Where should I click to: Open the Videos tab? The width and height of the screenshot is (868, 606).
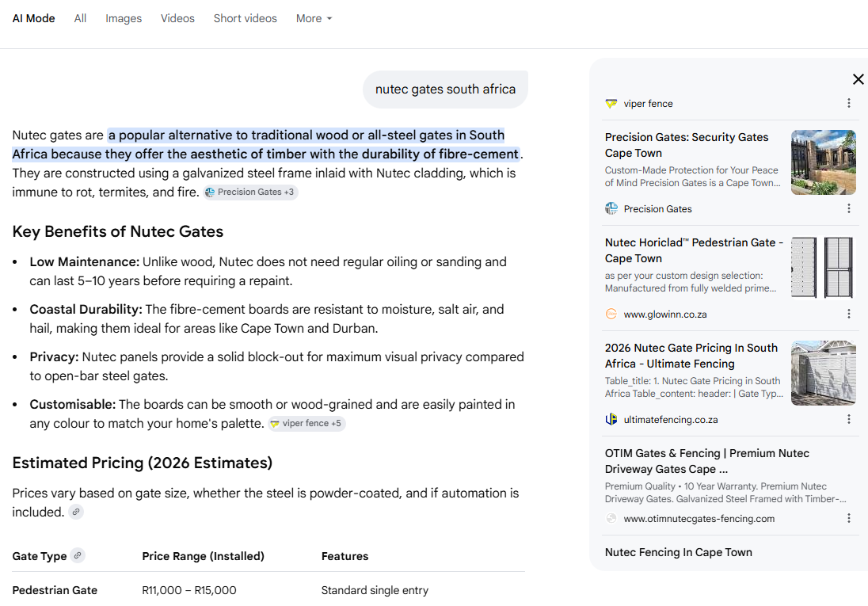coord(177,18)
